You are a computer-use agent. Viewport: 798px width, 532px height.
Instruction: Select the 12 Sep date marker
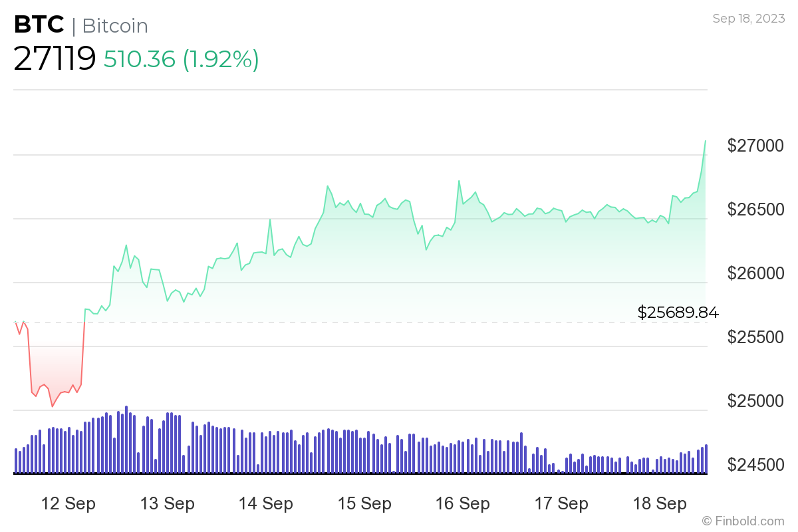(68, 504)
